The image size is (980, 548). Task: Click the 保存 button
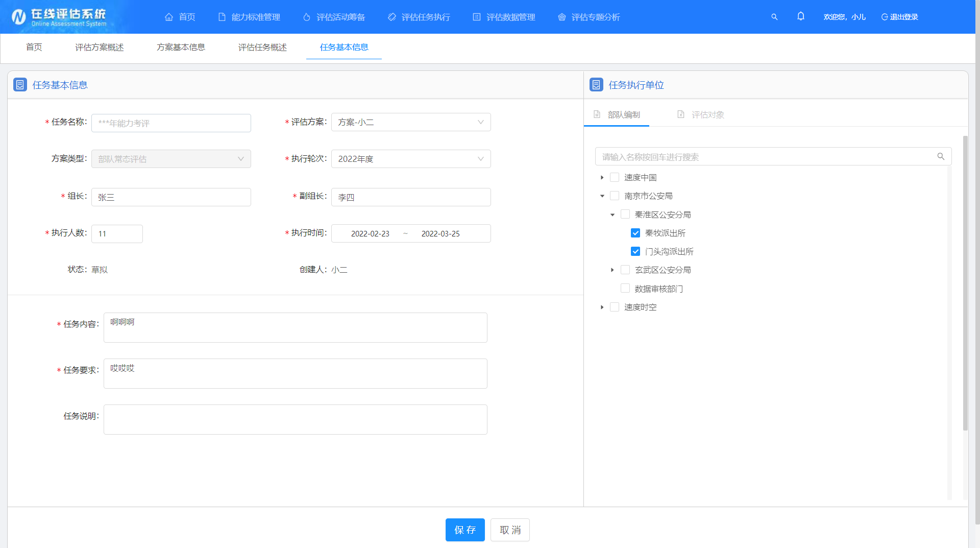click(465, 530)
